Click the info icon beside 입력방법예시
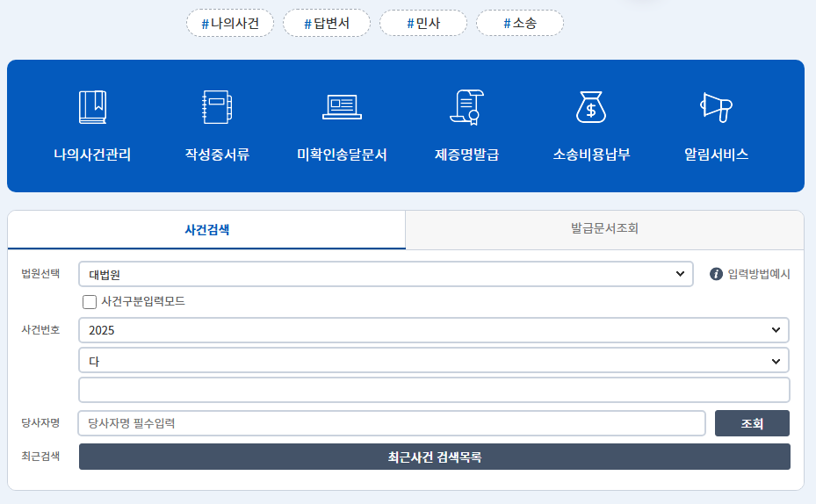This screenshot has width=816, height=504. pos(716,274)
